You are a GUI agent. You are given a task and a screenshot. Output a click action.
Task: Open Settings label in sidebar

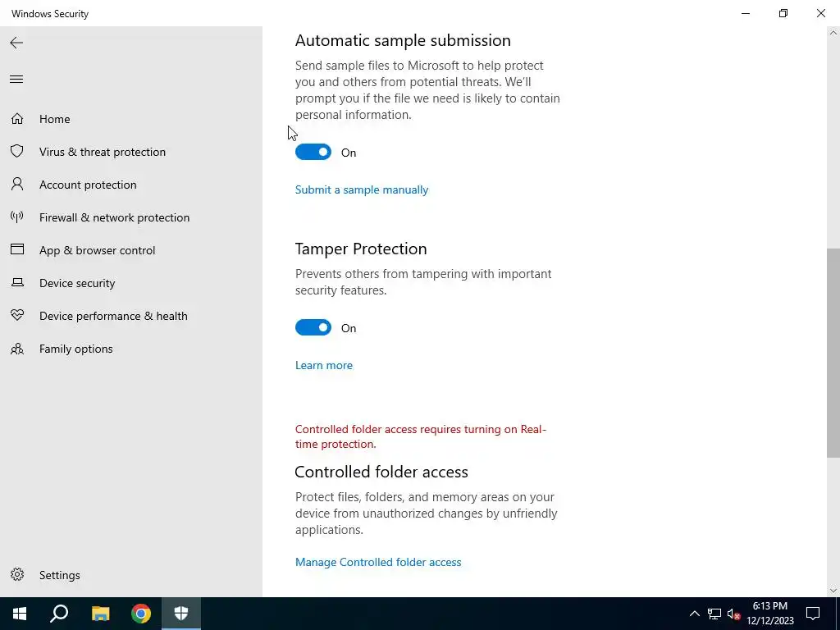pos(59,575)
